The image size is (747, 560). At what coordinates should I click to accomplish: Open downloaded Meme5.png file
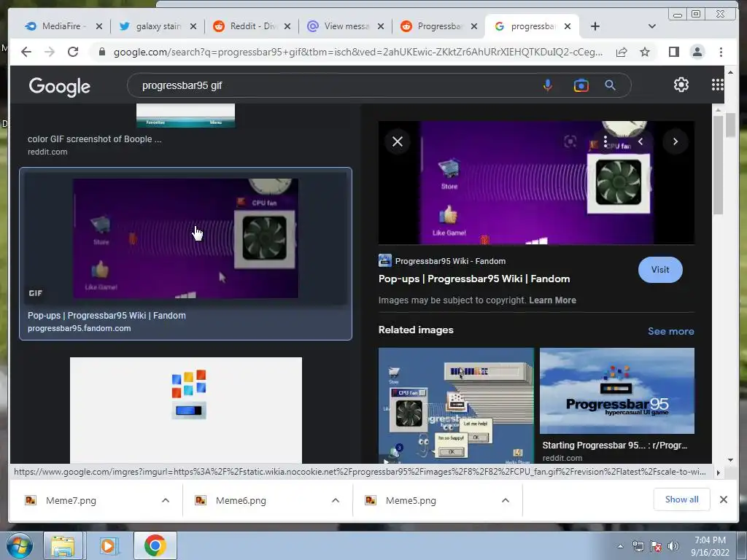point(411,500)
